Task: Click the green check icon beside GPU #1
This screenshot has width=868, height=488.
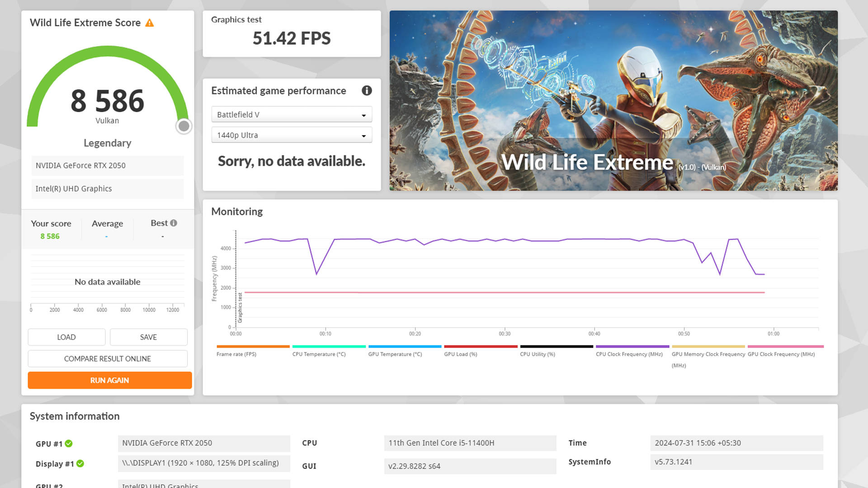Action: click(x=69, y=444)
